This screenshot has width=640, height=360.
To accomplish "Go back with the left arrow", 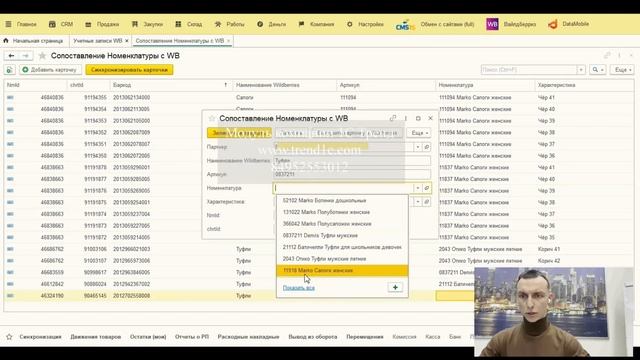I will [x=11, y=56].
